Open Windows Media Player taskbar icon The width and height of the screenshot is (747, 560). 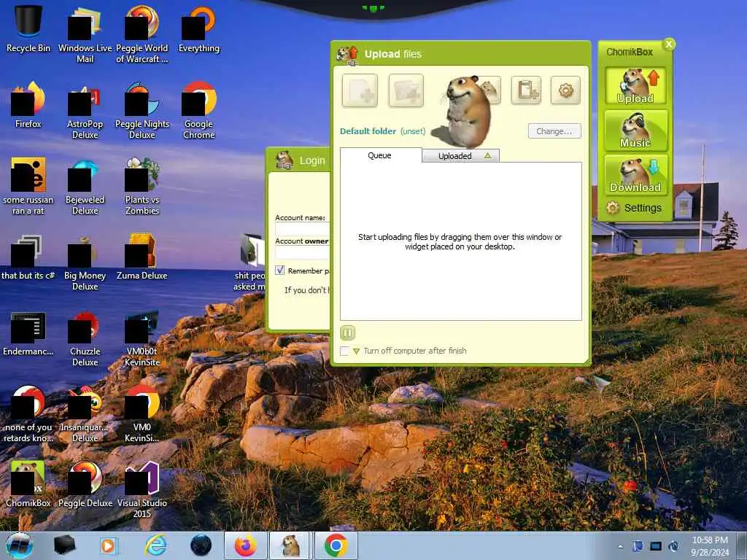tap(109, 545)
